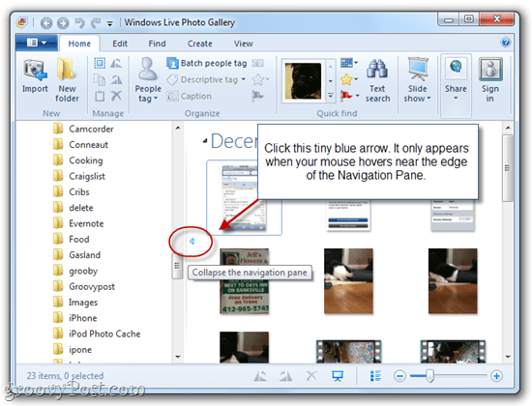The height and width of the screenshot is (406, 532).
Task: Select the Cooking folder
Action: coord(77,160)
